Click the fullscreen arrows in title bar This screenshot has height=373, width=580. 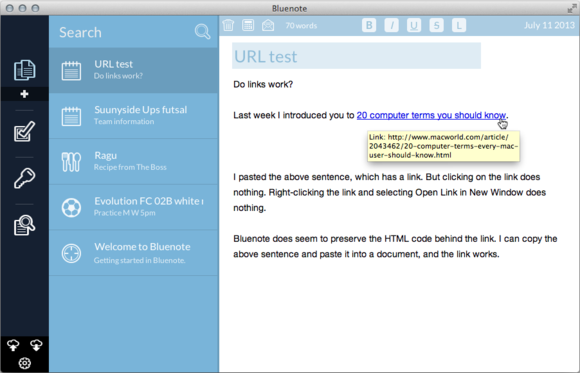pos(572,8)
